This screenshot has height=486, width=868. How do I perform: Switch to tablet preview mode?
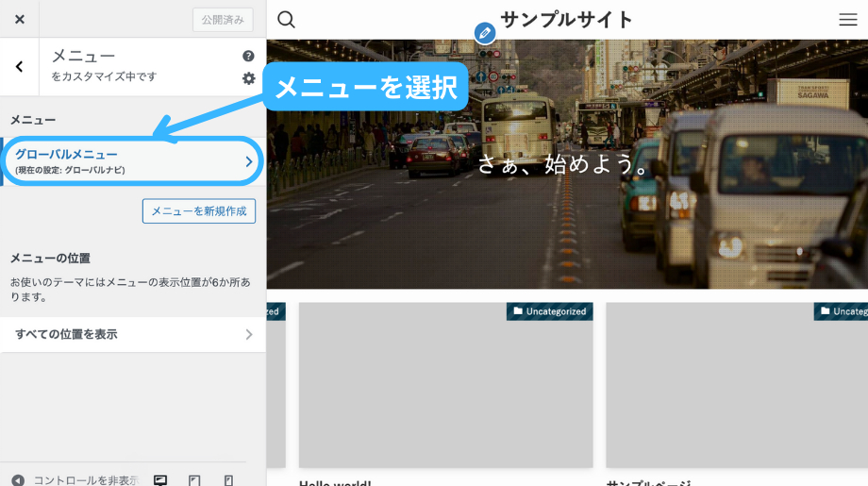tap(194, 479)
